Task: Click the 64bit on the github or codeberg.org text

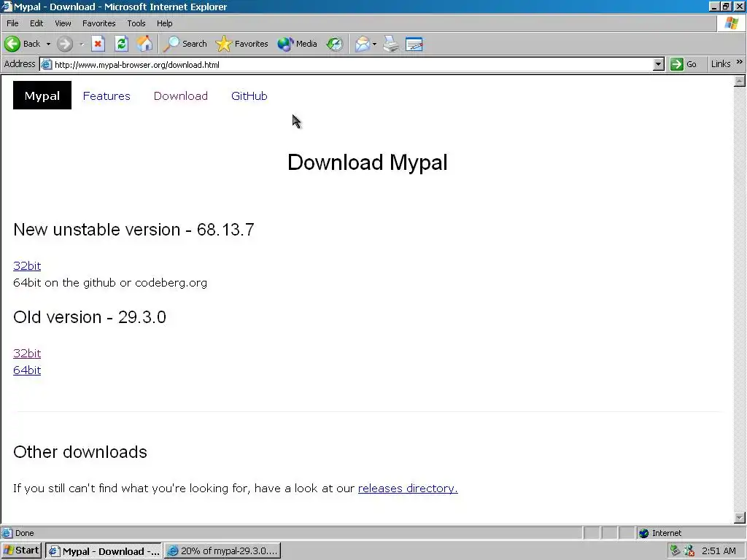Action: click(110, 283)
